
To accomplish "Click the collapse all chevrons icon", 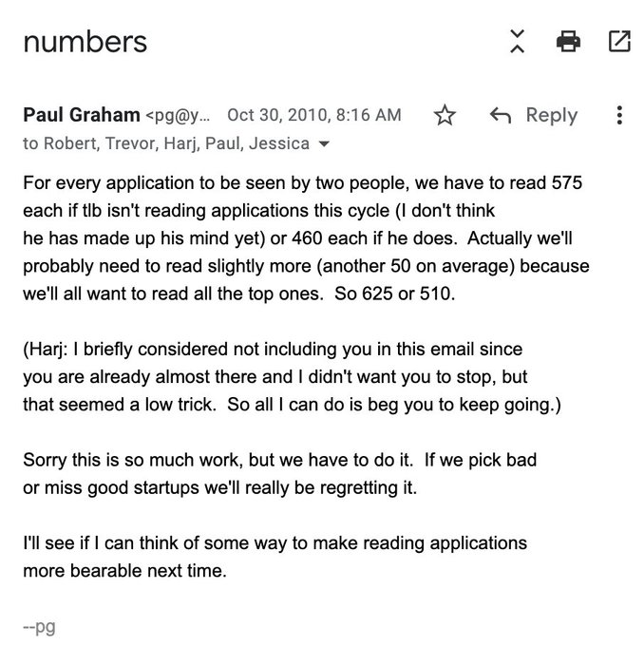I will click(x=517, y=41).
